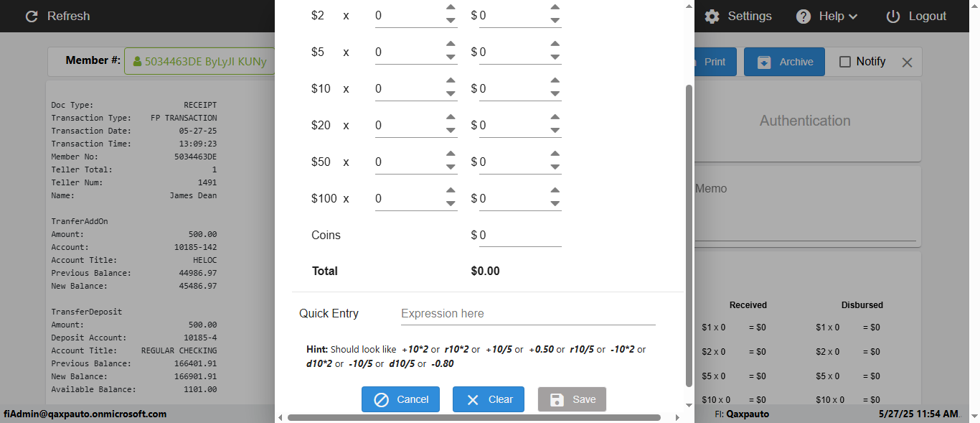Click the Archive box icon button
The width and height of the screenshot is (980, 423).
[x=764, y=62]
